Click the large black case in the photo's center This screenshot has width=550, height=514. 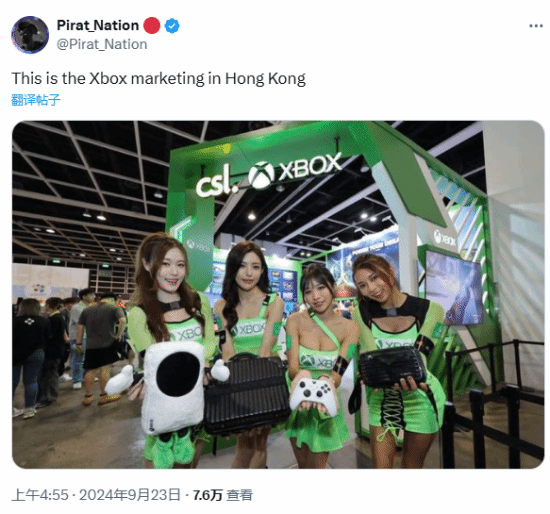click(x=246, y=395)
